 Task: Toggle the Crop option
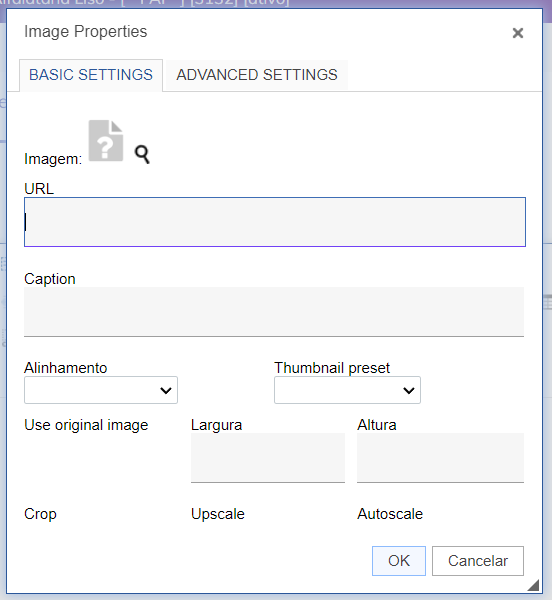[x=41, y=514]
